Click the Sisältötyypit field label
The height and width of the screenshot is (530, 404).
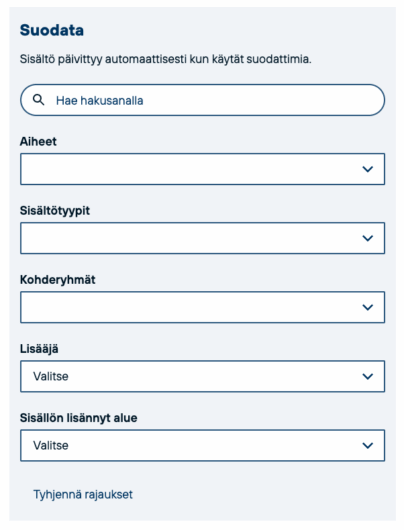(55, 211)
